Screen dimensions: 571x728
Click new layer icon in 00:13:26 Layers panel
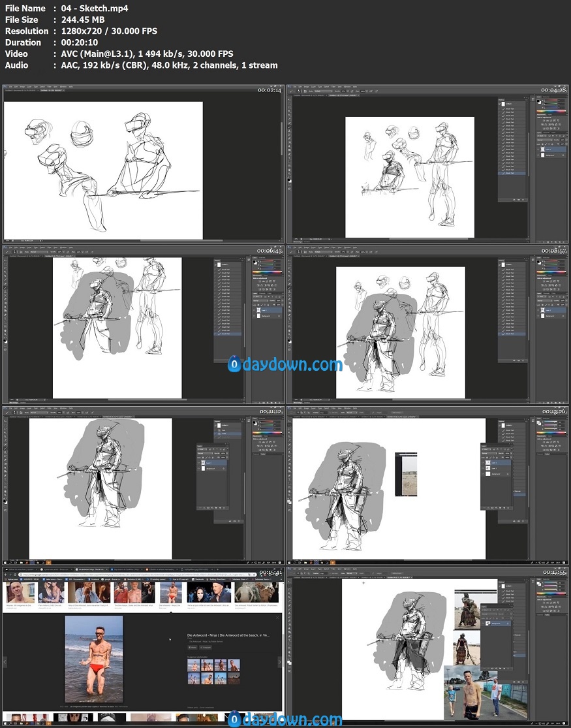point(504,508)
